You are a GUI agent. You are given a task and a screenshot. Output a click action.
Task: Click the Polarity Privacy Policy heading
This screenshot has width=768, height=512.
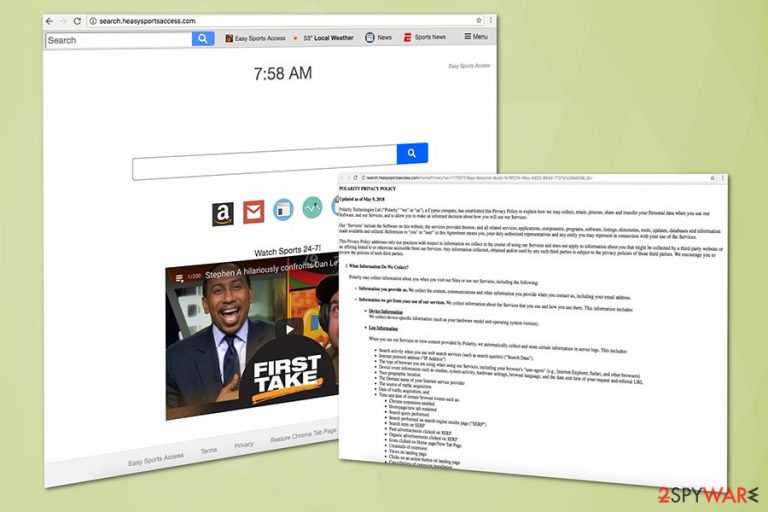pos(367,189)
